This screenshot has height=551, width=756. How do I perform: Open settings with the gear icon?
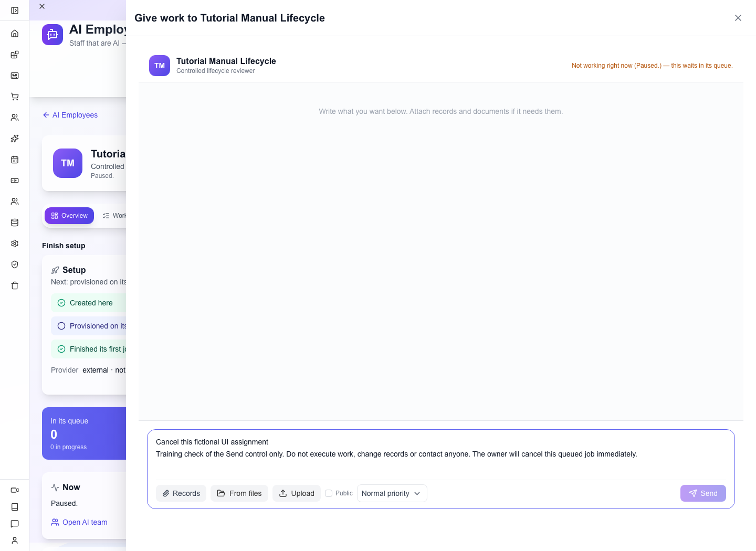(x=15, y=243)
